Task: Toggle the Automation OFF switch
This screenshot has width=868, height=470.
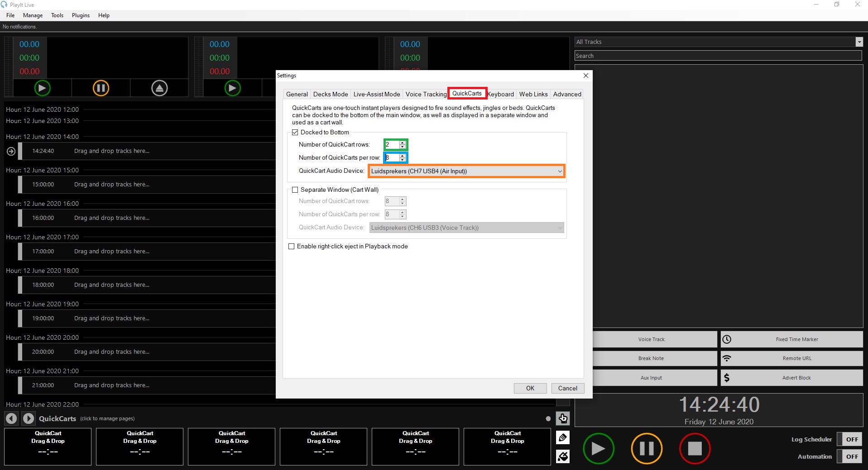Action: [x=851, y=456]
